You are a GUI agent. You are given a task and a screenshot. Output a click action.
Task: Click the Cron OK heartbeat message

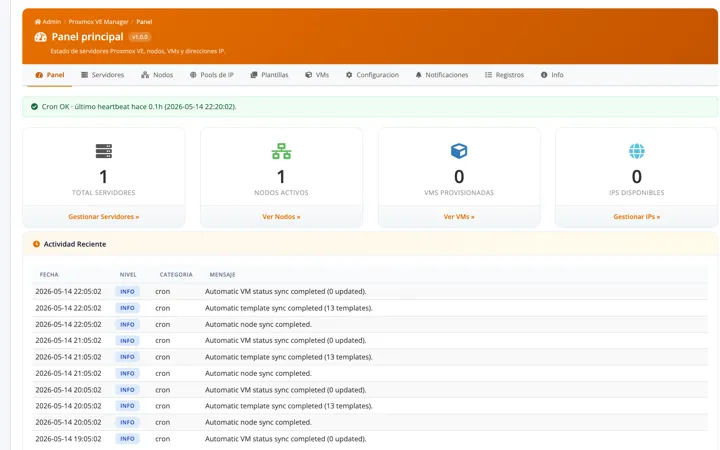(x=139, y=107)
